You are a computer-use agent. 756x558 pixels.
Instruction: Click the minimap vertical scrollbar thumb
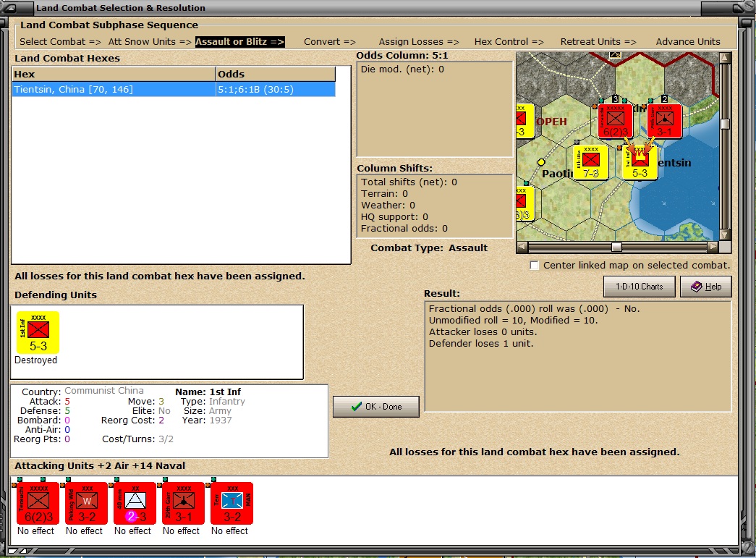(x=725, y=124)
